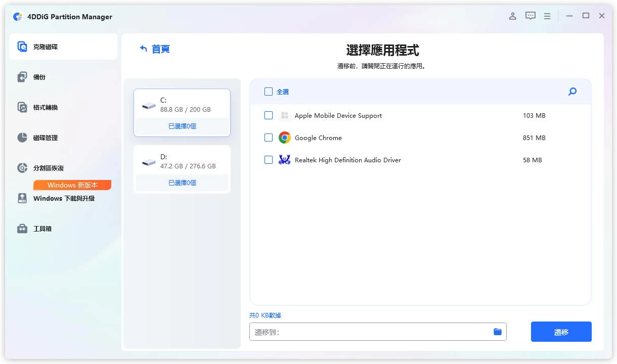Image resolution: width=617 pixels, height=364 pixels.
Task: Click the search magnifier icon
Action: 572,92
